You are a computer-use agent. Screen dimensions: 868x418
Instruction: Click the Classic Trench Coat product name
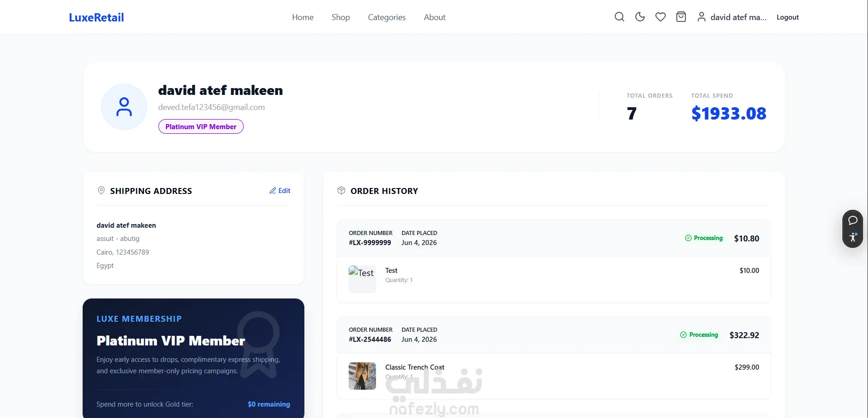click(414, 367)
